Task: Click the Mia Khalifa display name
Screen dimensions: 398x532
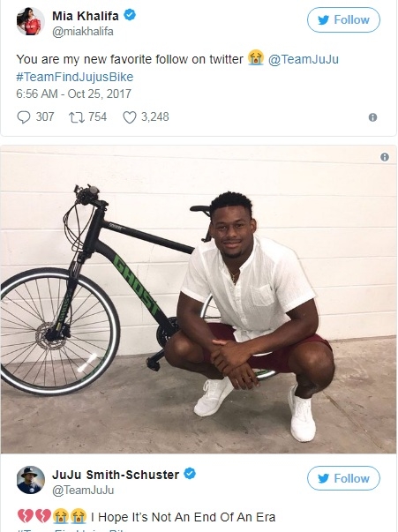Action: coord(86,16)
